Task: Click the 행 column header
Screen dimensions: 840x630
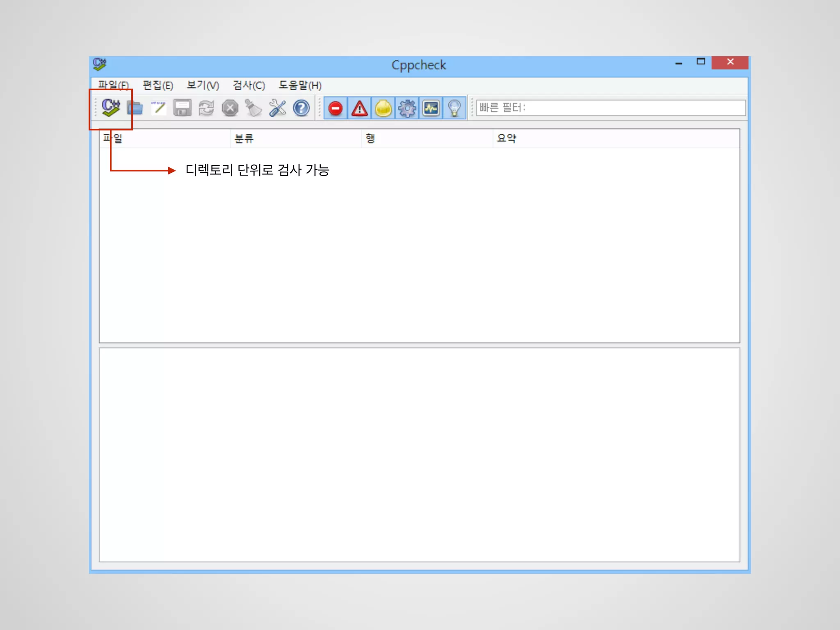Action: (x=427, y=138)
